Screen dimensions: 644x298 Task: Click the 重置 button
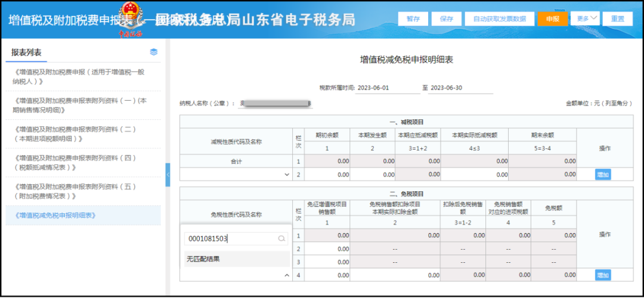point(617,19)
